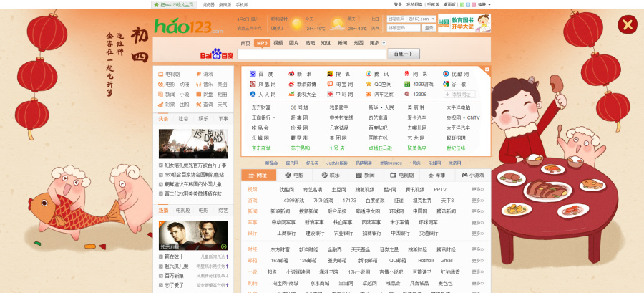Expand 更多 for the 新闻 row

[478, 211]
